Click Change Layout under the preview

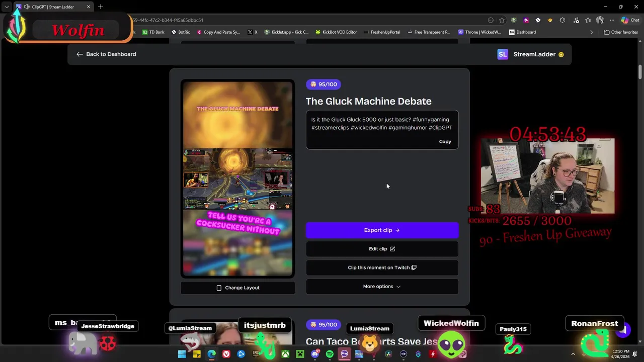pos(237,288)
